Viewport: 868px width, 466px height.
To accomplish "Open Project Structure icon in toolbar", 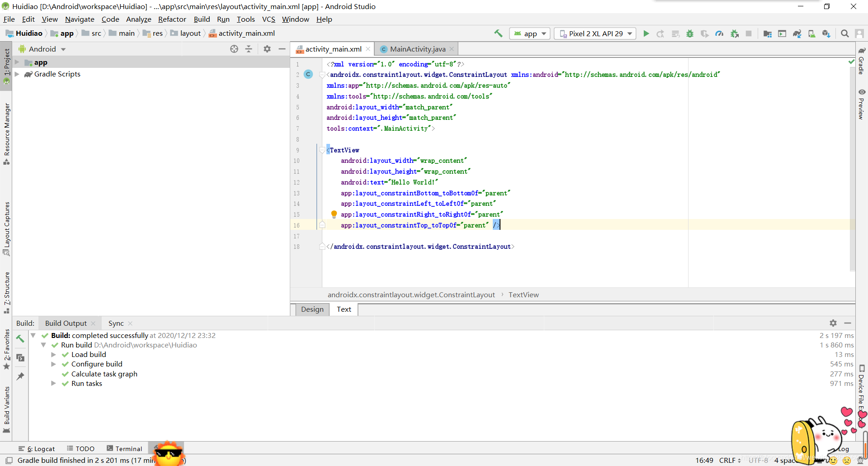I will coord(768,33).
